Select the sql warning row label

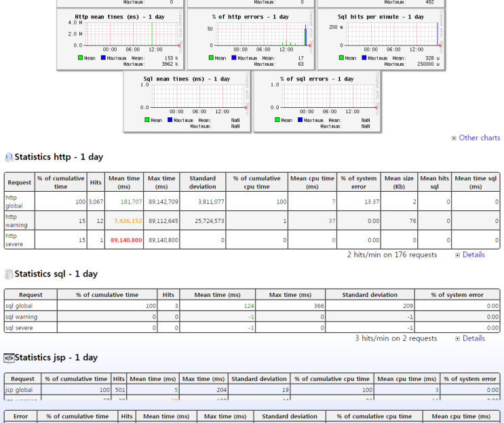(x=21, y=317)
